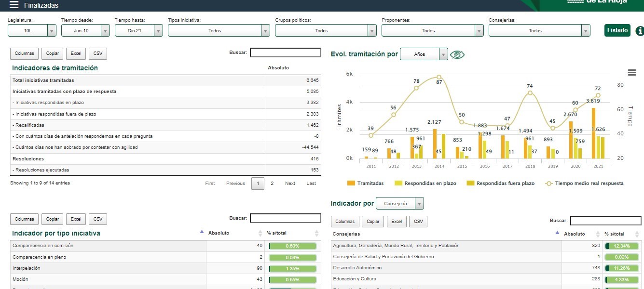Go to page 2 of indicators
Viewport: 644px width, 289px height.
272,184
